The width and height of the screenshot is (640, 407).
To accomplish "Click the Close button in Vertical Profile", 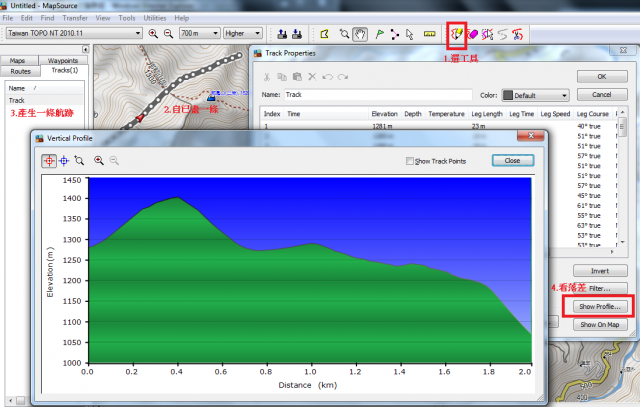I will coord(513,160).
